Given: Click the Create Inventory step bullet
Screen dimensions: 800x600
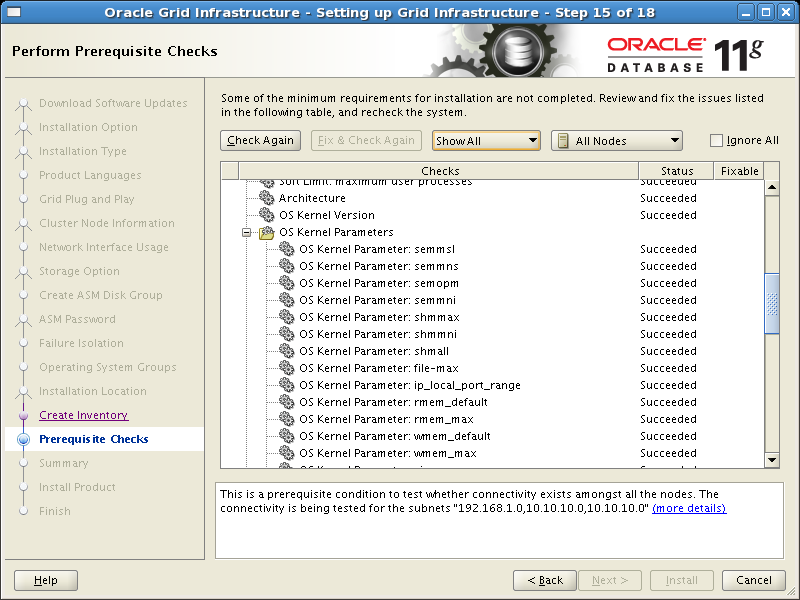Looking at the screenshot, I should pyautogui.click(x=23, y=415).
